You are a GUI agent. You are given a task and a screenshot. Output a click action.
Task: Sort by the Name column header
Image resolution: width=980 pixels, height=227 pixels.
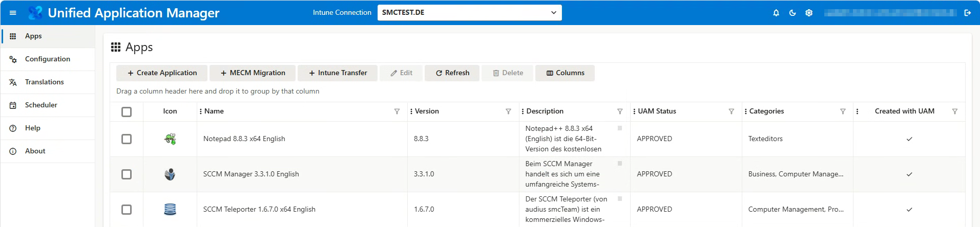click(x=214, y=111)
